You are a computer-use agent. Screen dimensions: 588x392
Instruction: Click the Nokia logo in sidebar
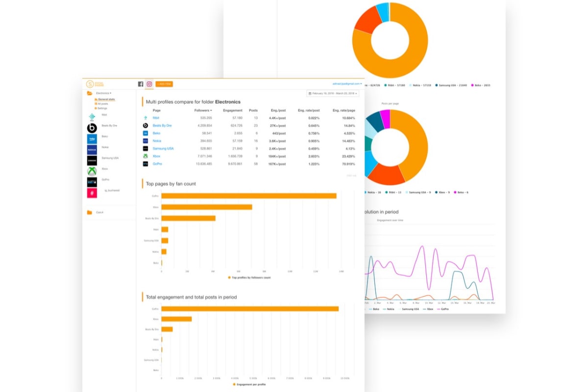[92, 149]
